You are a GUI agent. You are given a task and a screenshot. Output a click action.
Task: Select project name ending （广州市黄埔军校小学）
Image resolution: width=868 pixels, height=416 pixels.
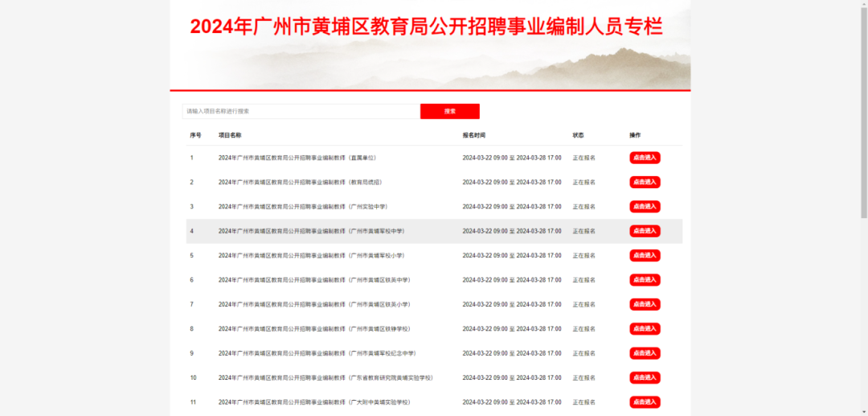click(x=313, y=255)
